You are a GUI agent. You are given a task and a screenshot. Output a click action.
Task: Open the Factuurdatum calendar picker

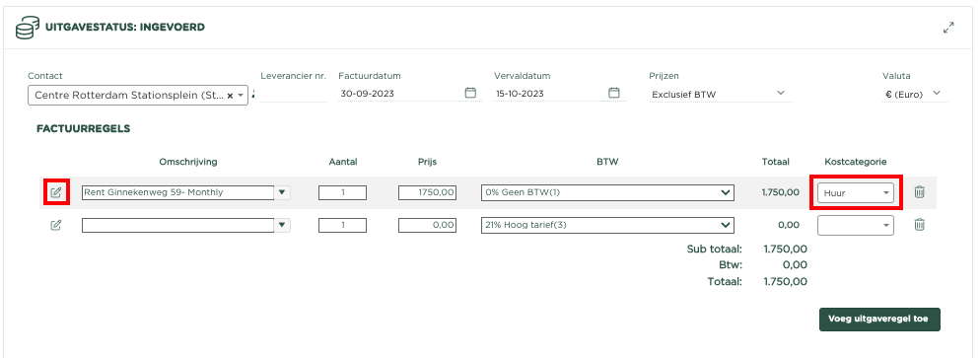coord(470,93)
